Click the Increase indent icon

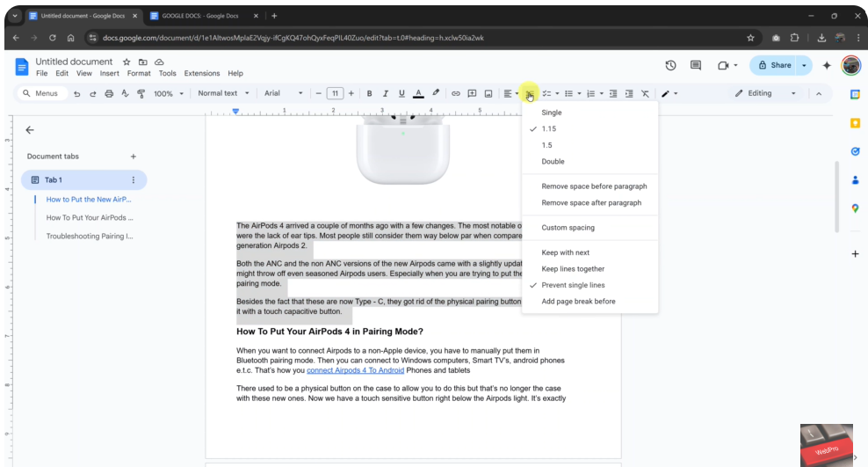[x=629, y=93]
